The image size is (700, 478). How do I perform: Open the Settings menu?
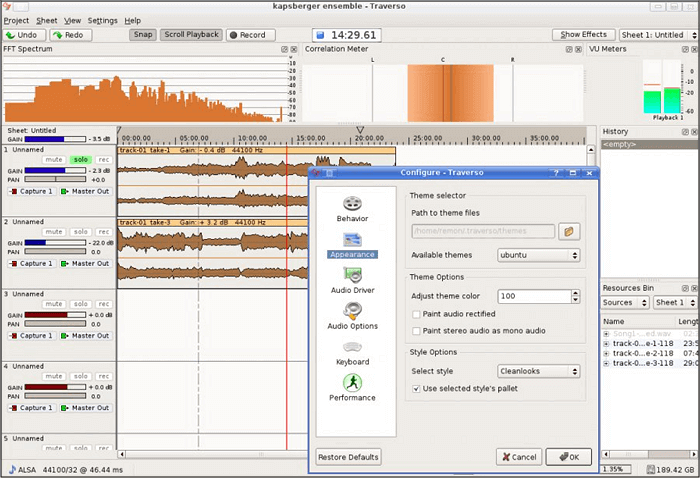[102, 20]
